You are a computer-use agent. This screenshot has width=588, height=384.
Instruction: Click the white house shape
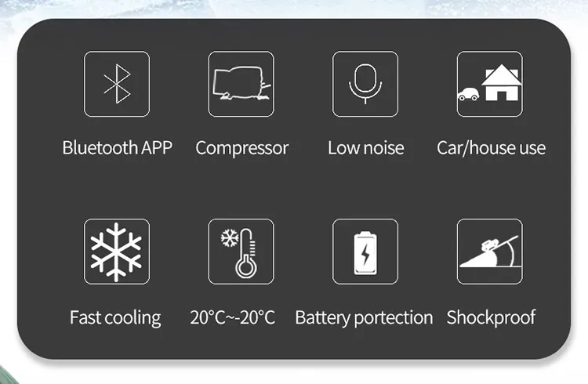click(502, 83)
